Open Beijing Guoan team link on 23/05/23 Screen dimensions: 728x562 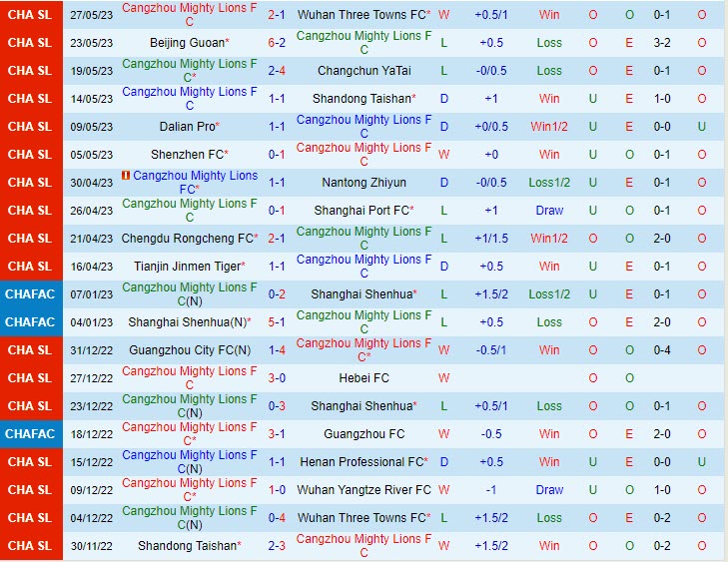pyautogui.click(x=187, y=43)
